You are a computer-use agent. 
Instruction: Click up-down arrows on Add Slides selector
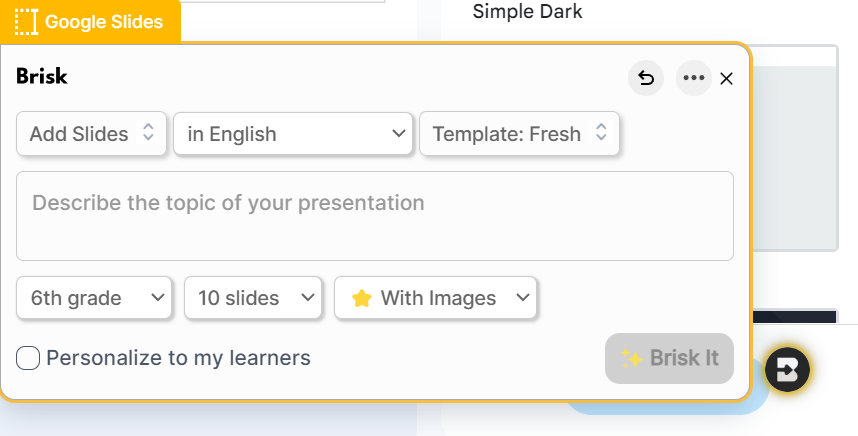coord(148,133)
